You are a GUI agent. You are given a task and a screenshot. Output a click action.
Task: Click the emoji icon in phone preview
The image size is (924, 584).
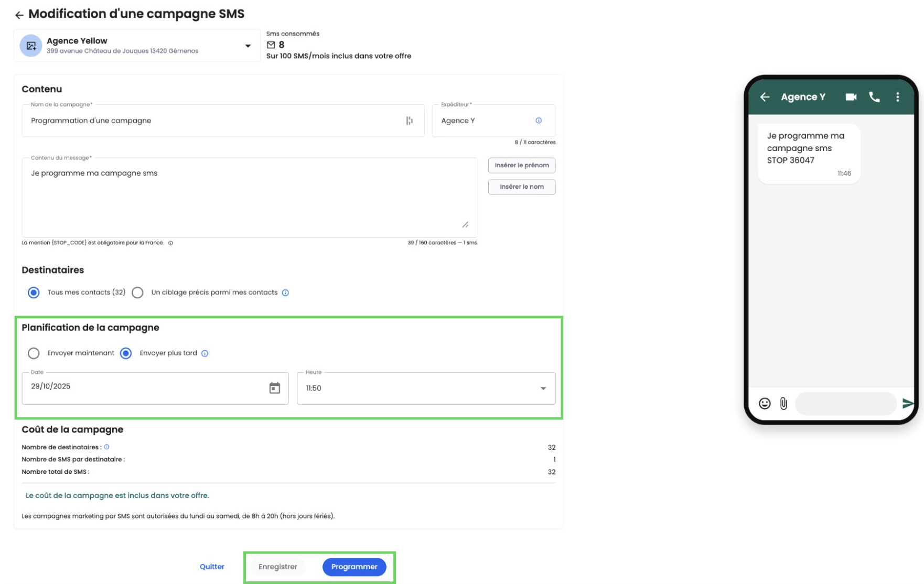point(765,403)
